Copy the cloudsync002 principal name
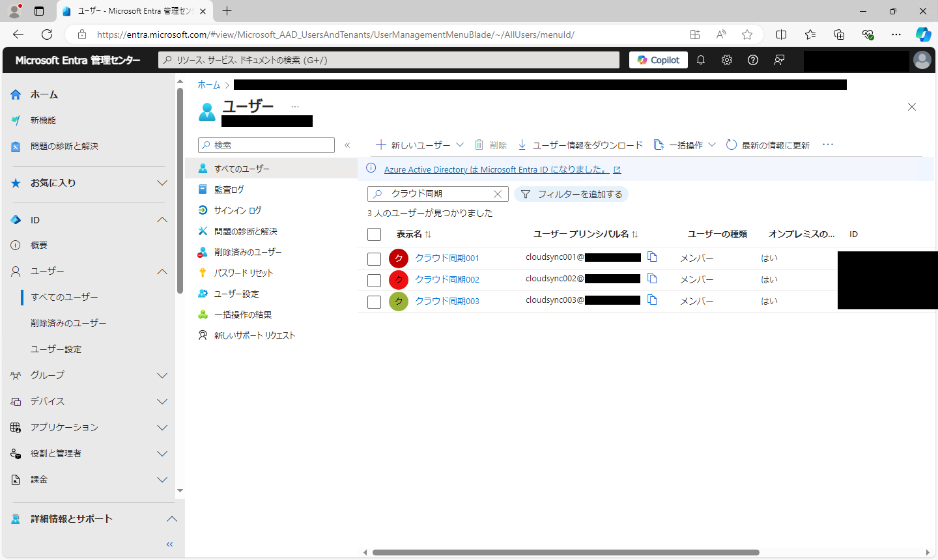Viewport: 938px width, 560px height. [652, 279]
